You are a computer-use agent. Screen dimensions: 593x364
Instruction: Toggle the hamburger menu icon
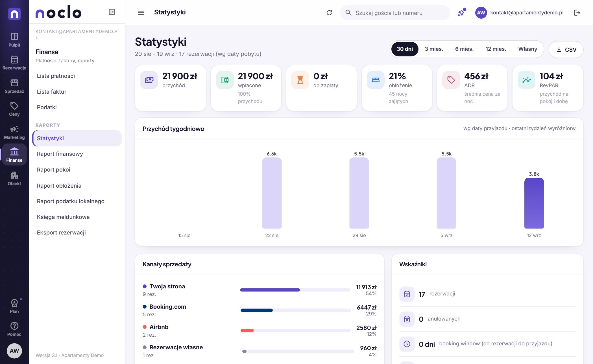coord(141,13)
